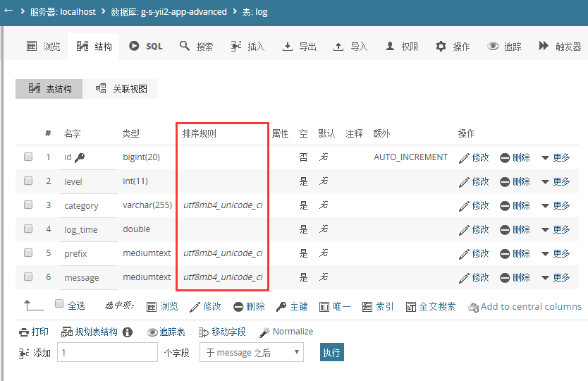Click the primary key icon below table
The image size is (588, 381).
pos(281,307)
